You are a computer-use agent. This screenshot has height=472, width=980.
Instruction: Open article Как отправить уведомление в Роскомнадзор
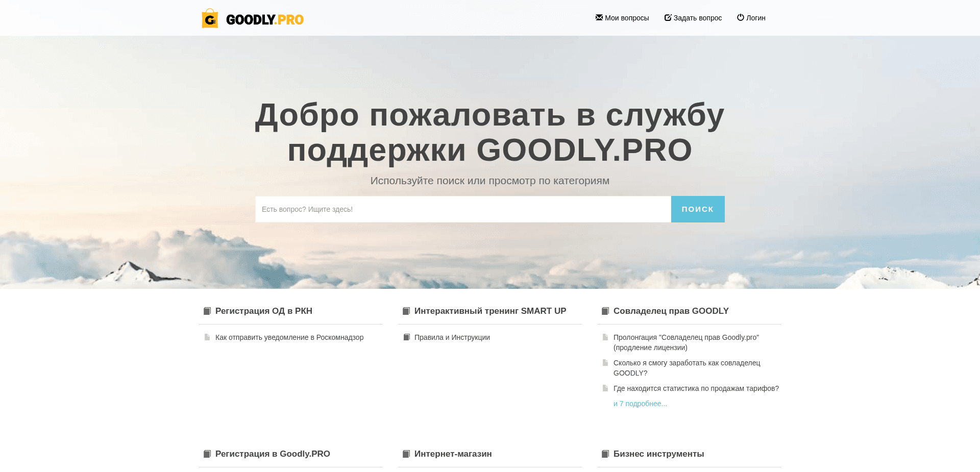289,337
